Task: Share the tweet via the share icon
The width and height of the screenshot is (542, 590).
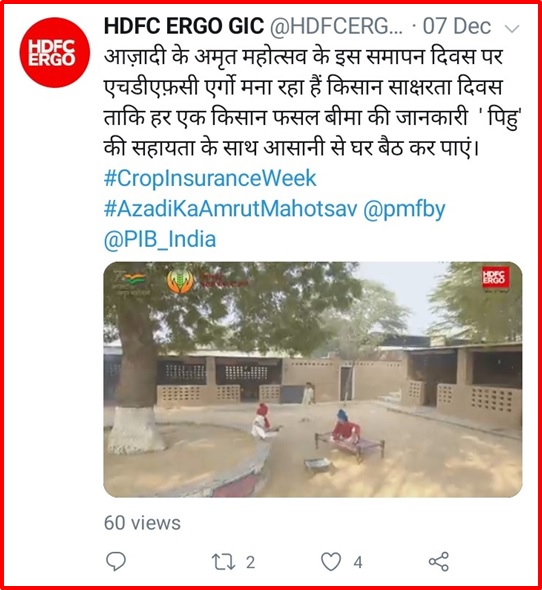Action: tap(439, 562)
